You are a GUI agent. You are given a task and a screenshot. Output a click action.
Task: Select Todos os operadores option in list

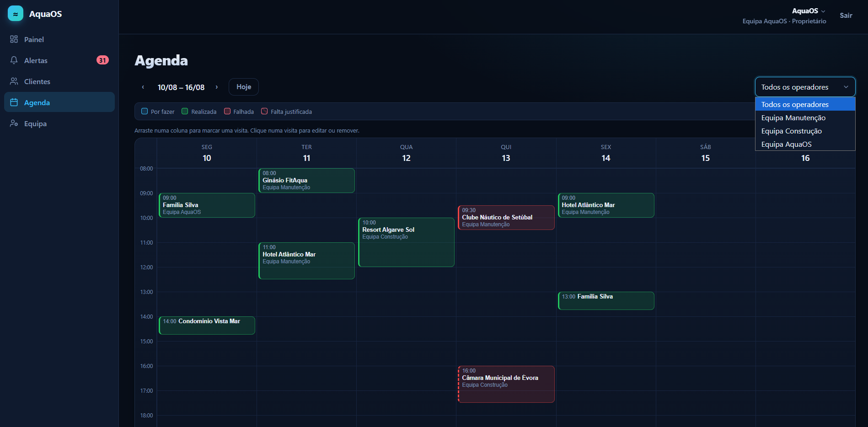(x=805, y=104)
